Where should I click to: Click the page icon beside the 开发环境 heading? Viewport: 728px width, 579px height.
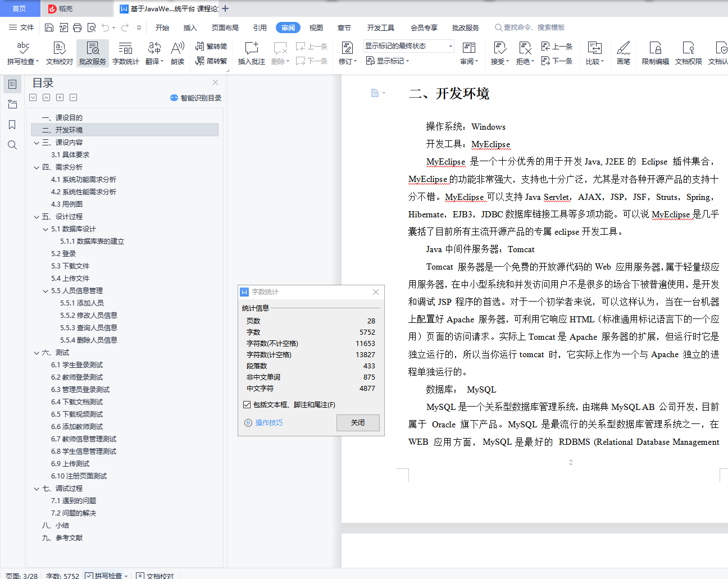[x=375, y=93]
